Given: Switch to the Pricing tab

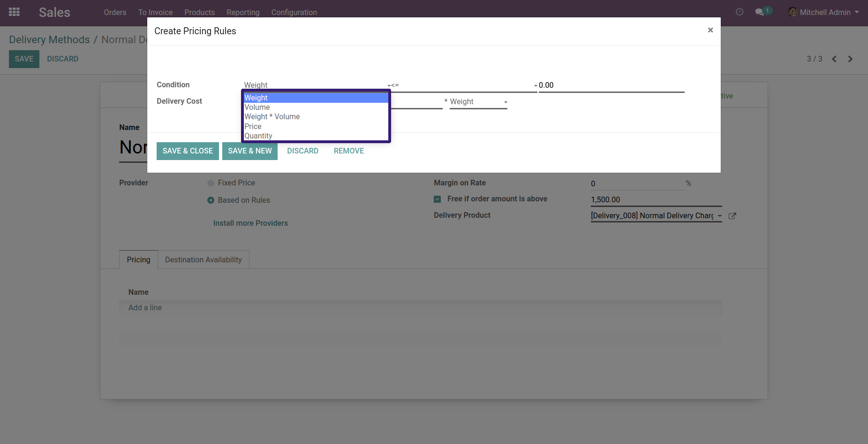Looking at the screenshot, I should click(x=138, y=260).
